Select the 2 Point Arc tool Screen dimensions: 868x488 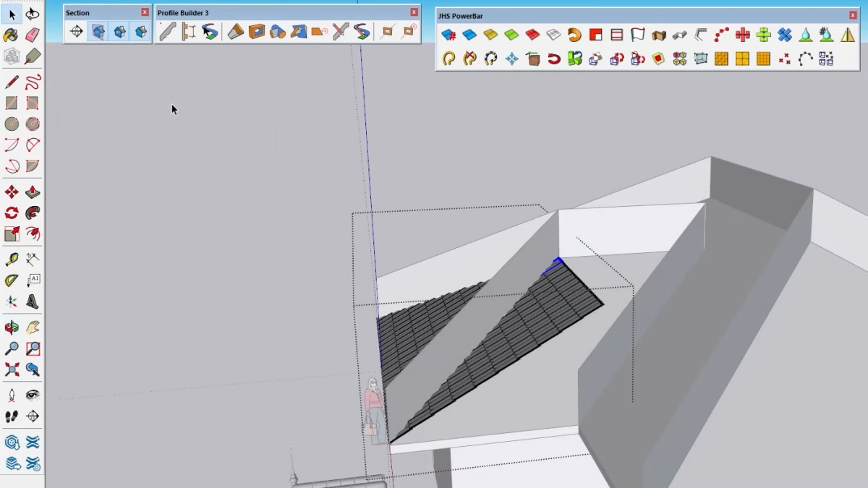coord(33,145)
